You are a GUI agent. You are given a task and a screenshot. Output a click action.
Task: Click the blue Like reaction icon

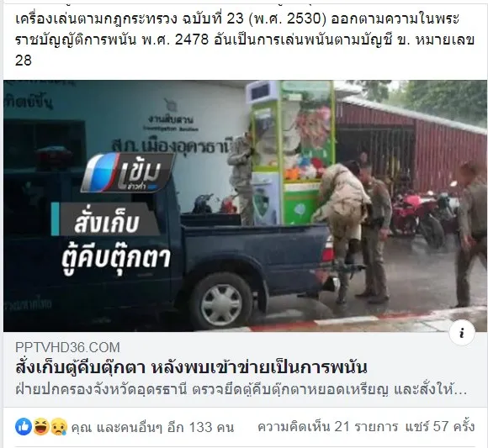(x=24, y=426)
